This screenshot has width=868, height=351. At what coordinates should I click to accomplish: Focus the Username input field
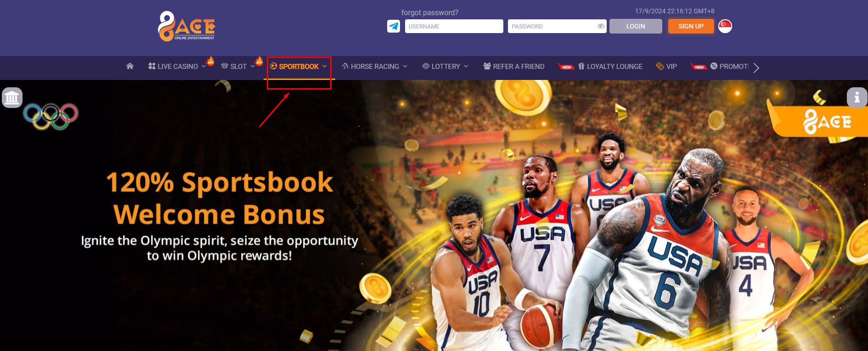coord(454,26)
